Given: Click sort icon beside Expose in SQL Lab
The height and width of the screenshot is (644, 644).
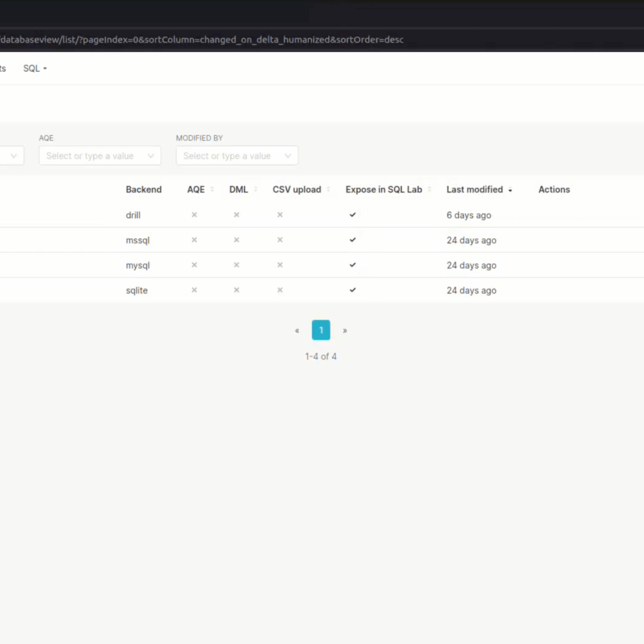Looking at the screenshot, I should pyautogui.click(x=429, y=189).
